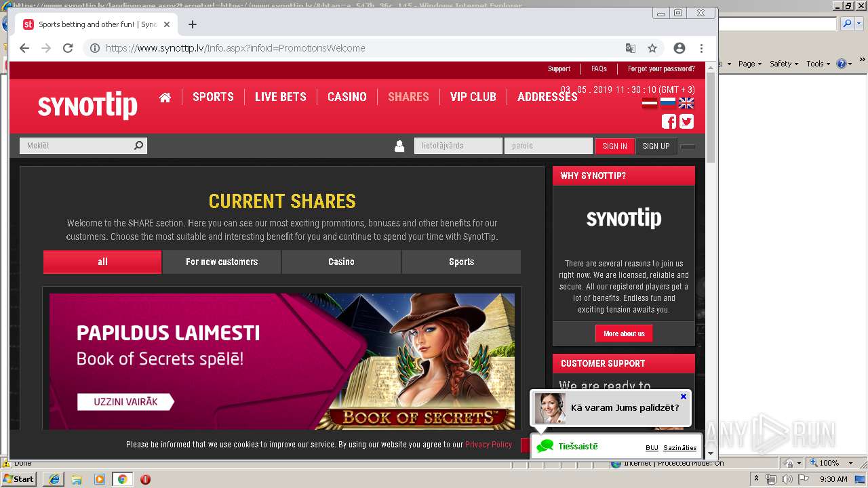The image size is (868, 488).
Task: Open the Internet Explorer Tools menu dropdown
Action: click(x=818, y=64)
